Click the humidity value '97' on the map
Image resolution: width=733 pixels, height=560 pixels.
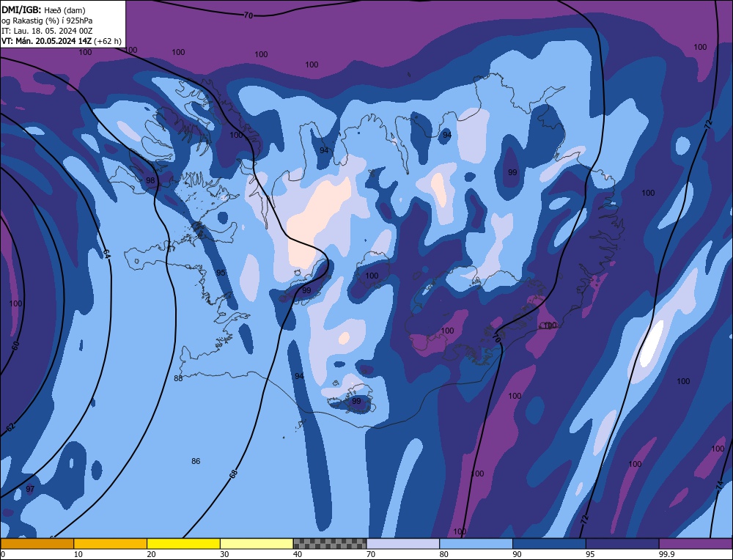click(x=30, y=489)
